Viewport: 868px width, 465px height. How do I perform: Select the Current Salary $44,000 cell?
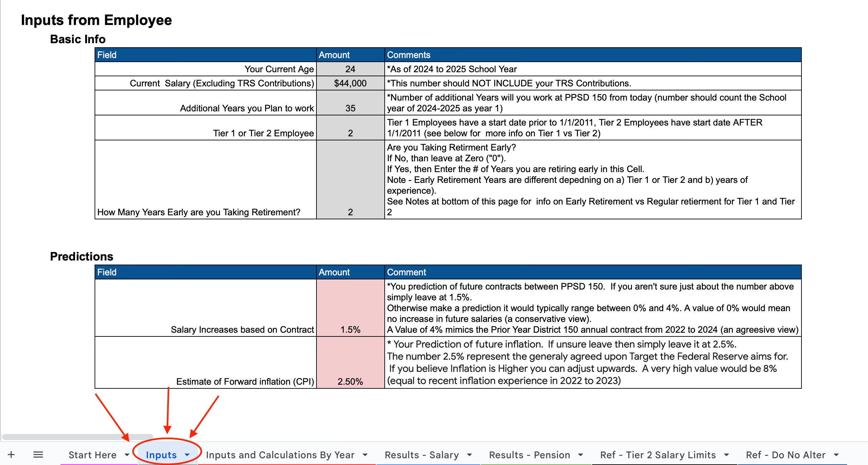click(x=350, y=83)
